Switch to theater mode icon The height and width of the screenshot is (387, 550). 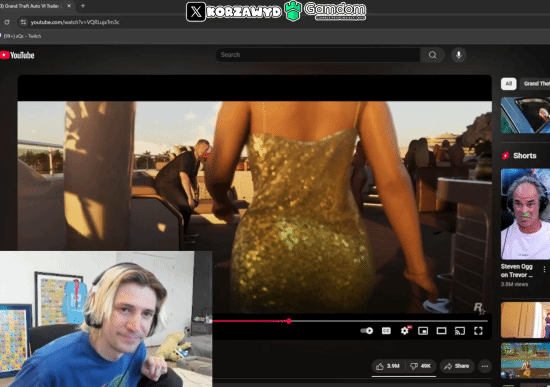click(x=441, y=331)
